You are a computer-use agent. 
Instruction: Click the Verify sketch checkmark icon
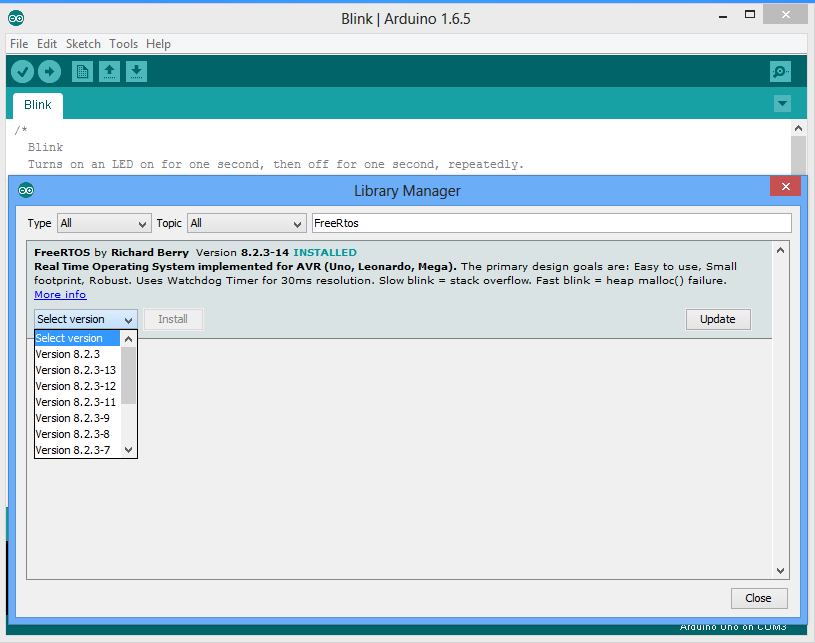click(22, 71)
